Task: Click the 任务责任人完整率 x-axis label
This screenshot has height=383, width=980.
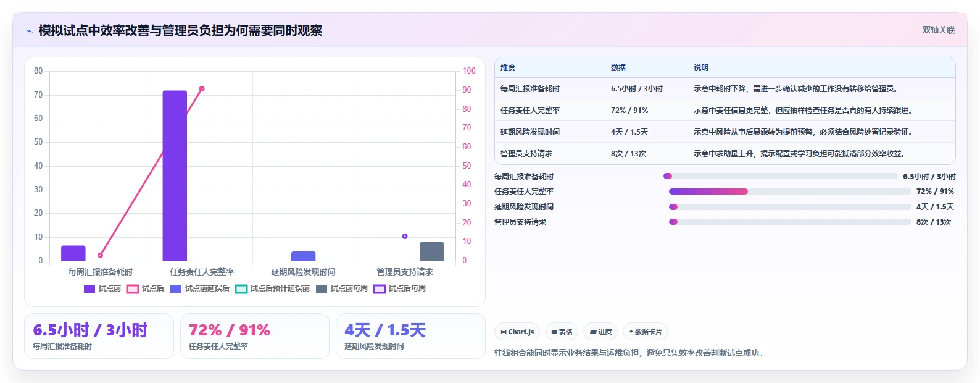Action: pyautogui.click(x=202, y=272)
